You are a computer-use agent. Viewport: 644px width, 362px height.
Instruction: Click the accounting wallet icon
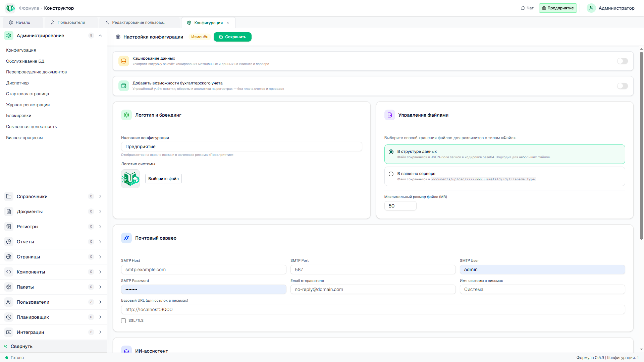pos(124,86)
